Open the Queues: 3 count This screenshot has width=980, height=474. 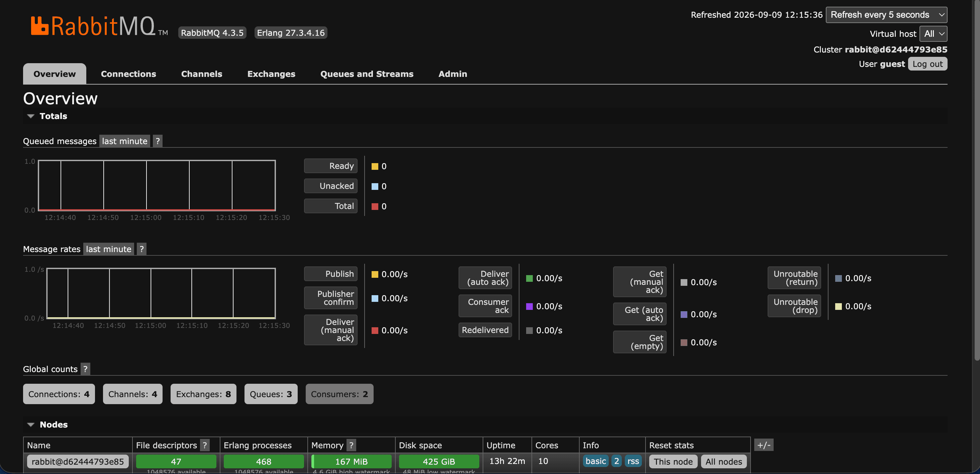pos(271,394)
